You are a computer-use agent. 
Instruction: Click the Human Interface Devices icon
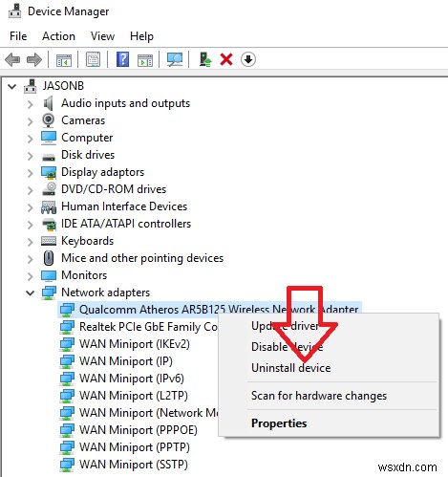tap(49, 206)
